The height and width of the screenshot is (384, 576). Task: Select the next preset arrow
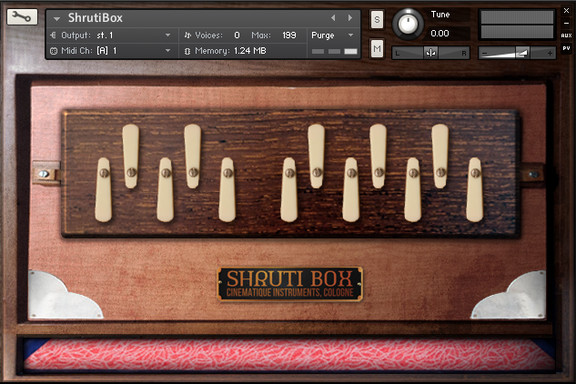(x=350, y=18)
